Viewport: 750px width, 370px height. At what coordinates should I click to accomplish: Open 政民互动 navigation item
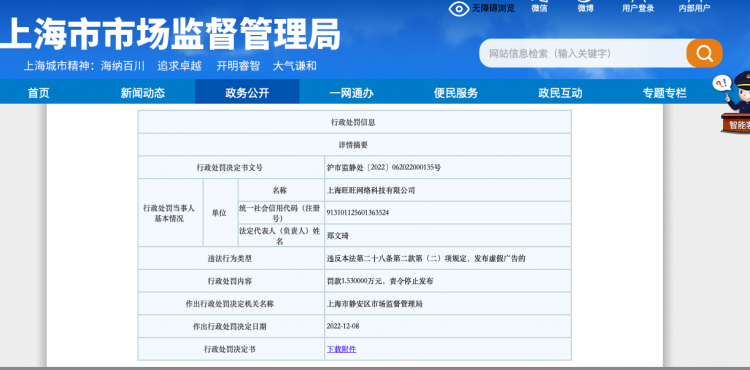pyautogui.click(x=560, y=93)
